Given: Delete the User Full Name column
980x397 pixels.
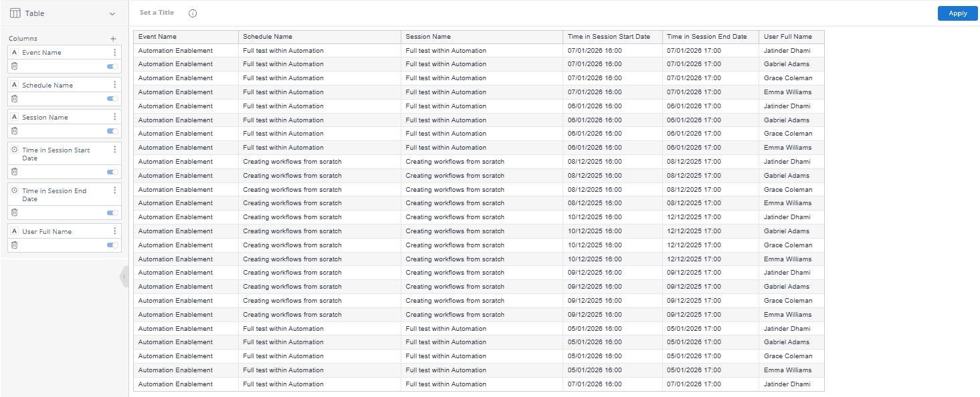Looking at the screenshot, I should pos(15,245).
